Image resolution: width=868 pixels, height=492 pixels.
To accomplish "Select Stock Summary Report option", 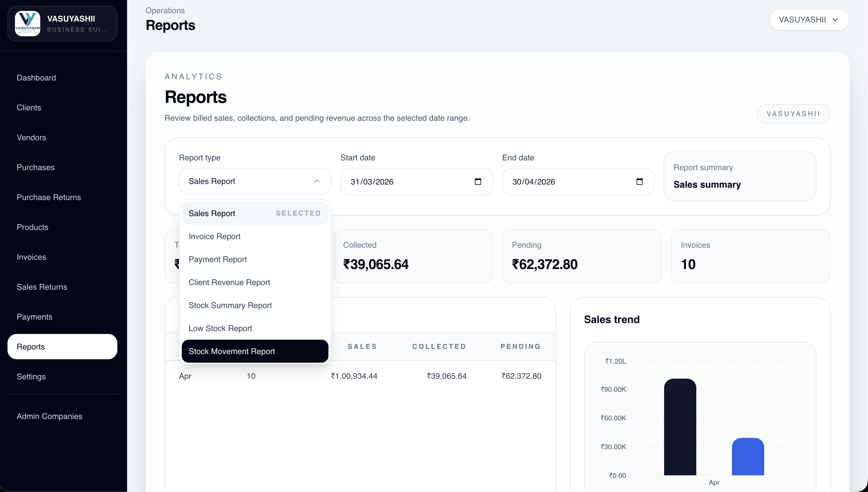I will [255, 305].
